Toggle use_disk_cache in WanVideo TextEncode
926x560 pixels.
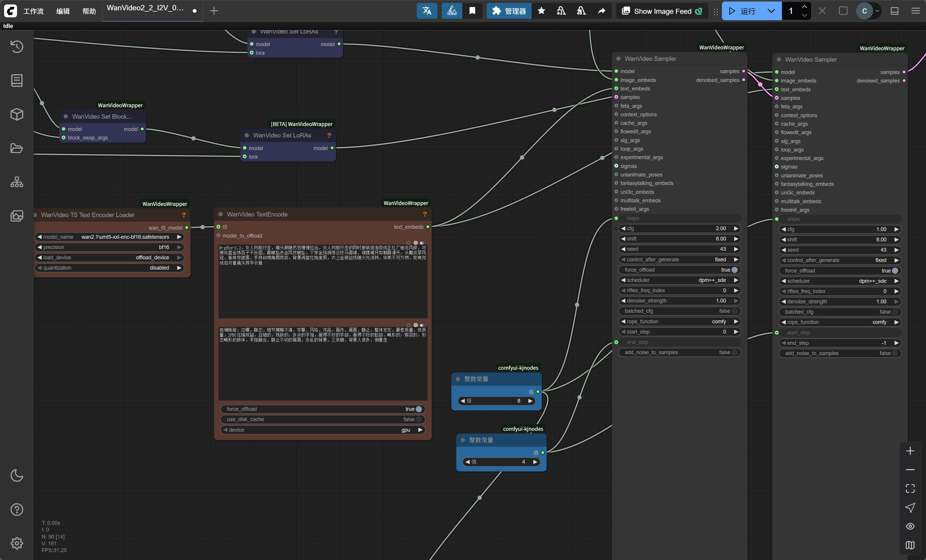[x=418, y=419]
